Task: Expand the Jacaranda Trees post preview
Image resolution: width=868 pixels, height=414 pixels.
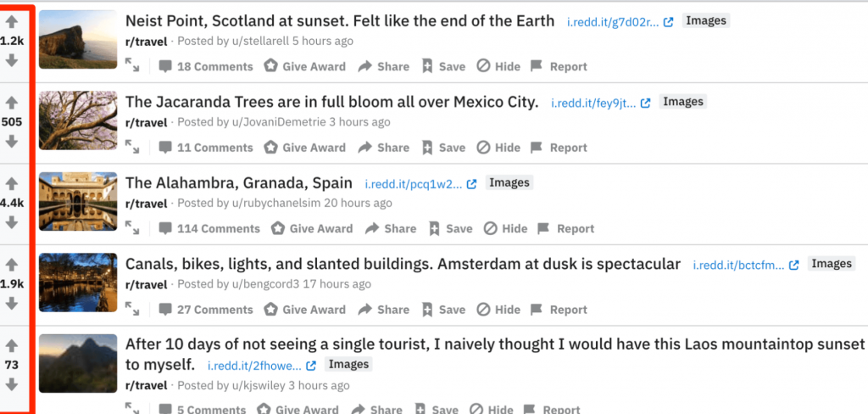Action: [x=131, y=148]
